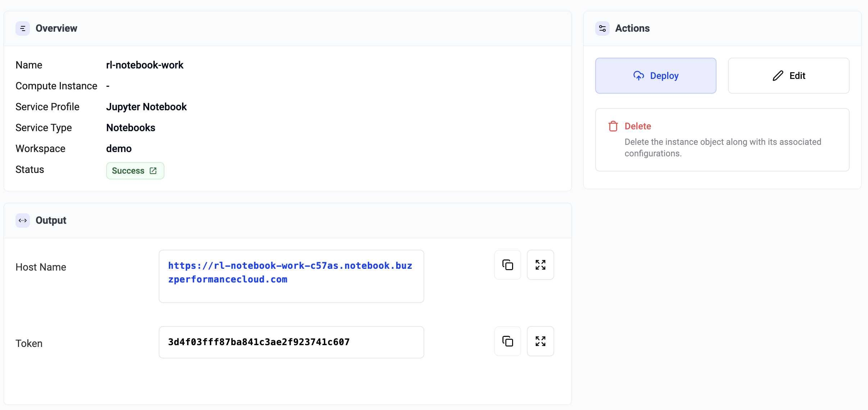This screenshot has width=868, height=410.
Task: Click the Edit button
Action: (788, 76)
